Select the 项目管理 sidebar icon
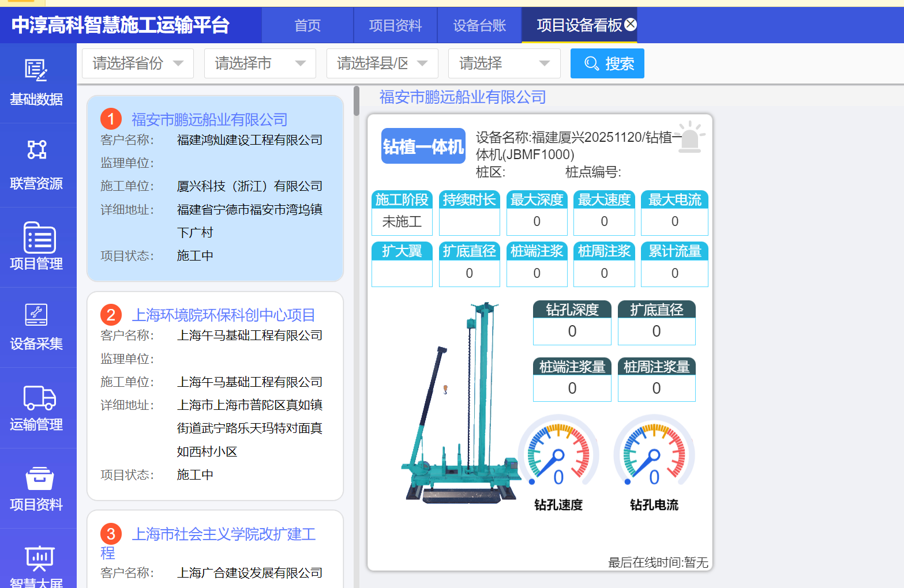Screen dimensions: 904x588 point(39,238)
